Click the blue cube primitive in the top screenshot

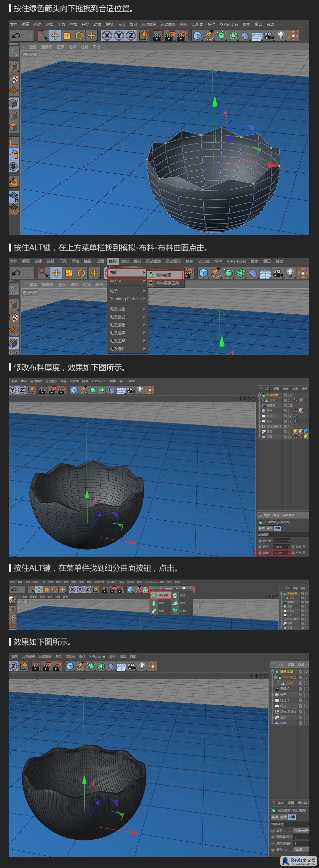click(x=197, y=36)
